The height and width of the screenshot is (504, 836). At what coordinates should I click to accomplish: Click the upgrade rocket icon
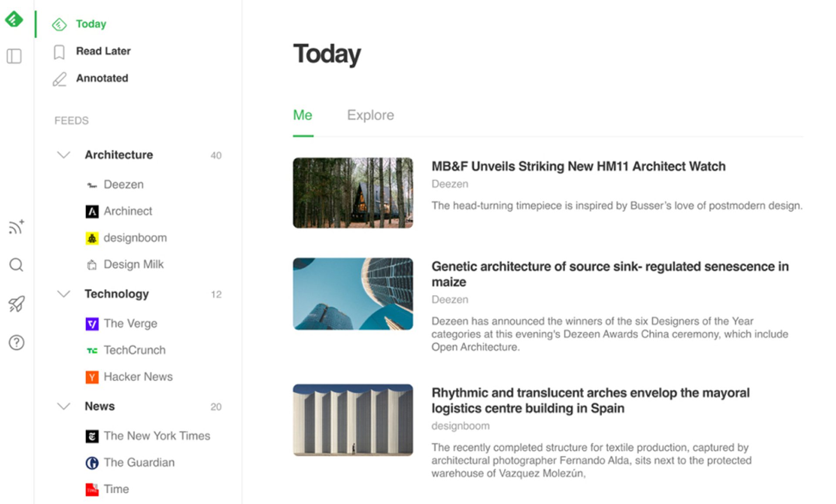tap(16, 304)
